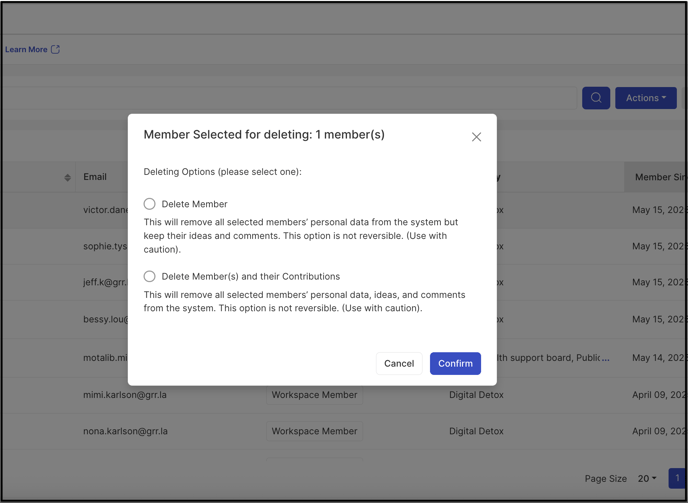Select the Delete Member radio option

tap(150, 204)
